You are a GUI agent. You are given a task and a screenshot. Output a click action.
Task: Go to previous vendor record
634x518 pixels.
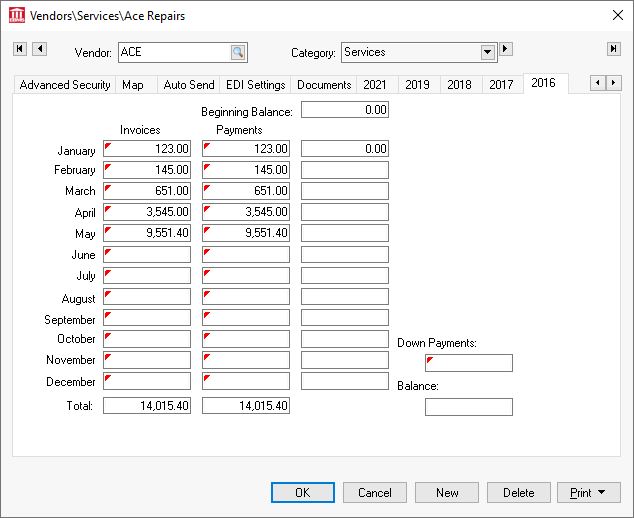coord(40,49)
